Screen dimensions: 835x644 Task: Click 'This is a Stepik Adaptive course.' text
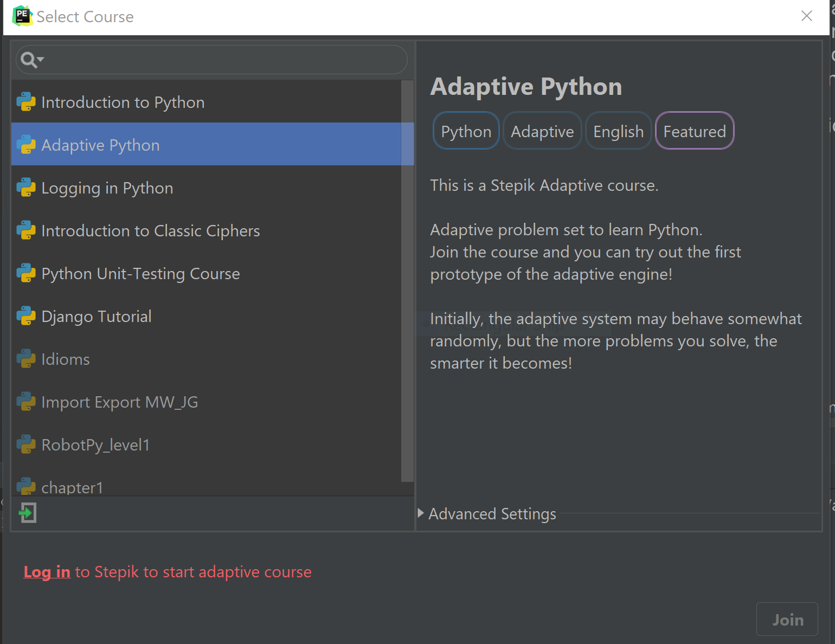[544, 185]
